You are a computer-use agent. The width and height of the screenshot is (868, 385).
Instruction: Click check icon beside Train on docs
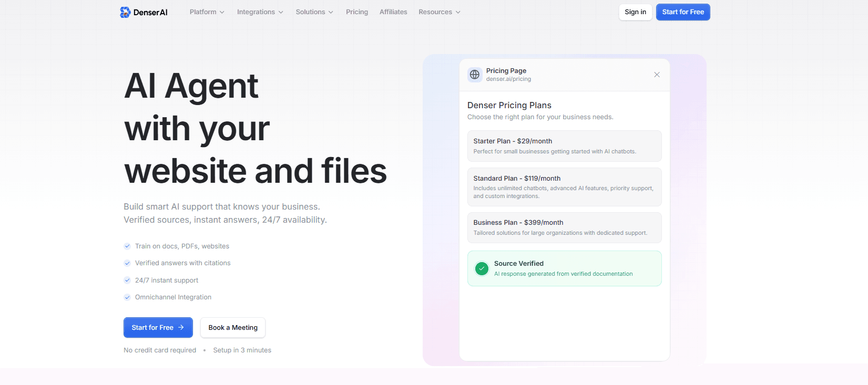[127, 246]
